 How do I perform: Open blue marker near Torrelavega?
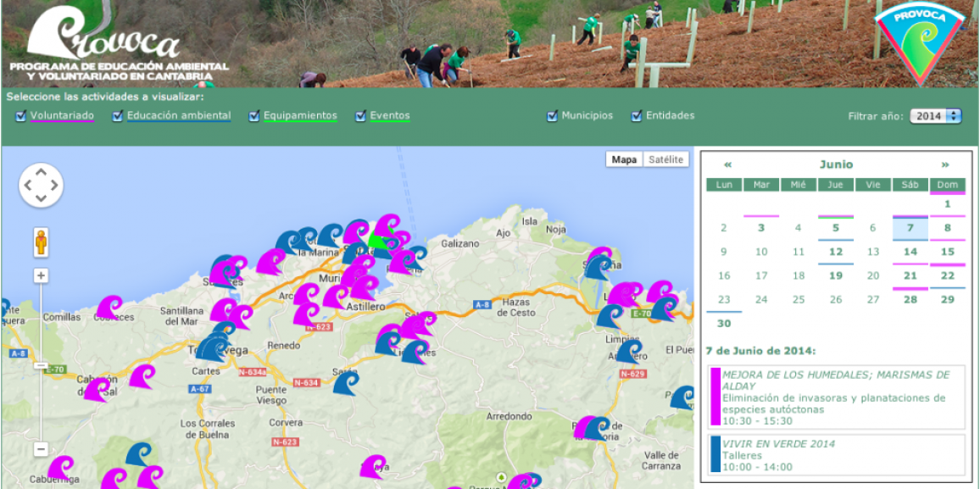(x=213, y=347)
